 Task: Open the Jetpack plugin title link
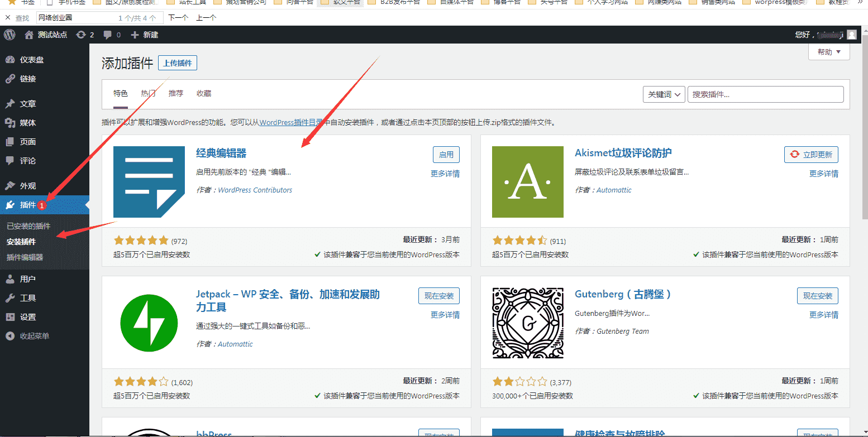288,300
